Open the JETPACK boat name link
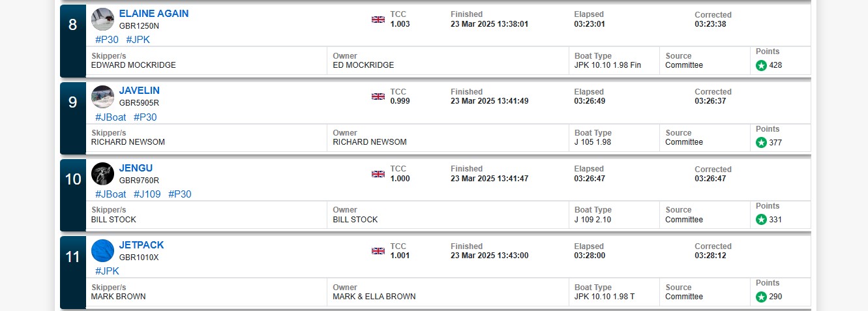The image size is (868, 311). click(x=142, y=245)
